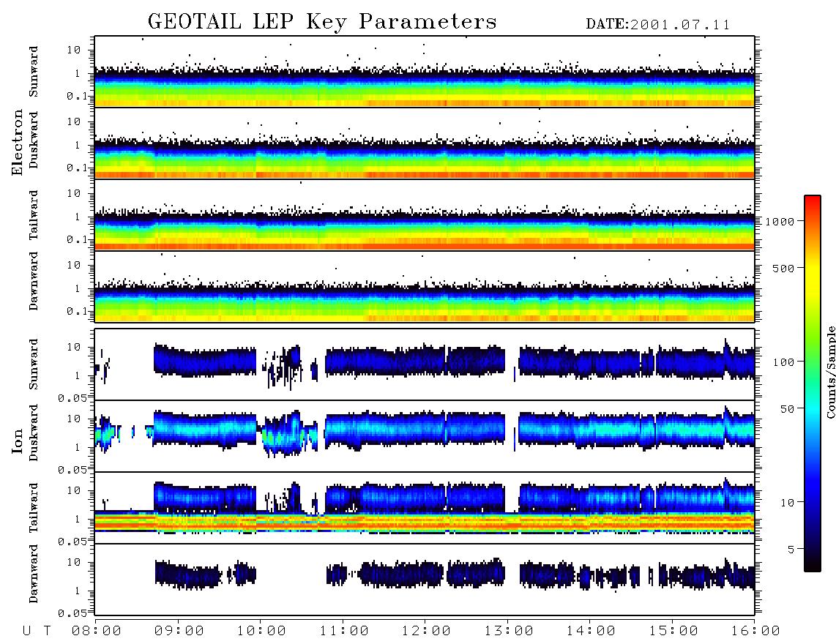
Task: Click inside the Electron Sunward spectrogram panel
Action: coord(425,72)
